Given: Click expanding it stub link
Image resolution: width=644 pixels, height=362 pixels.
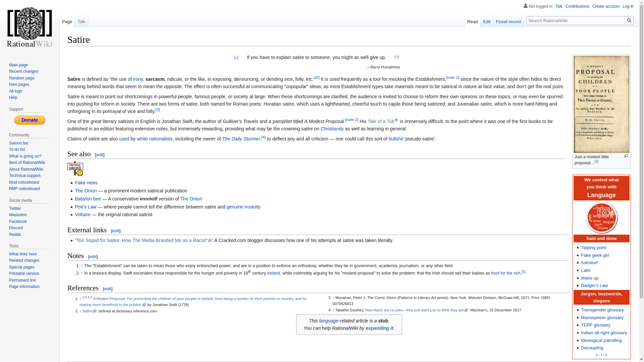Looking at the screenshot, I should [x=379, y=328].
